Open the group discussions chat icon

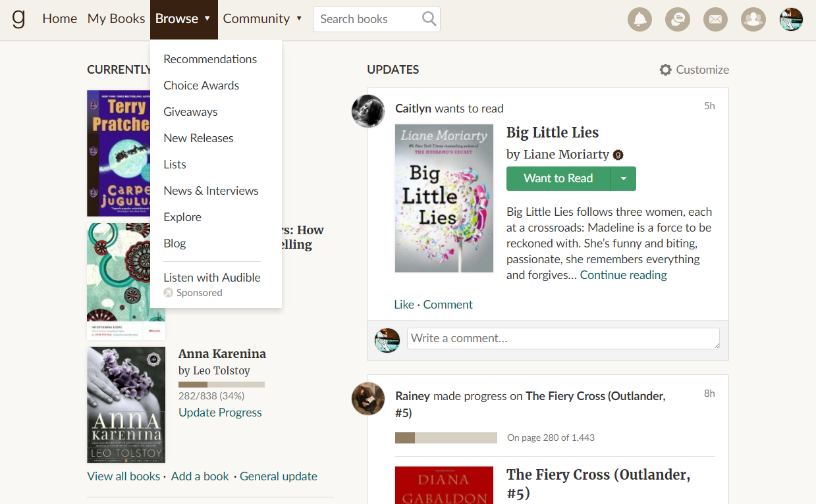(678, 19)
